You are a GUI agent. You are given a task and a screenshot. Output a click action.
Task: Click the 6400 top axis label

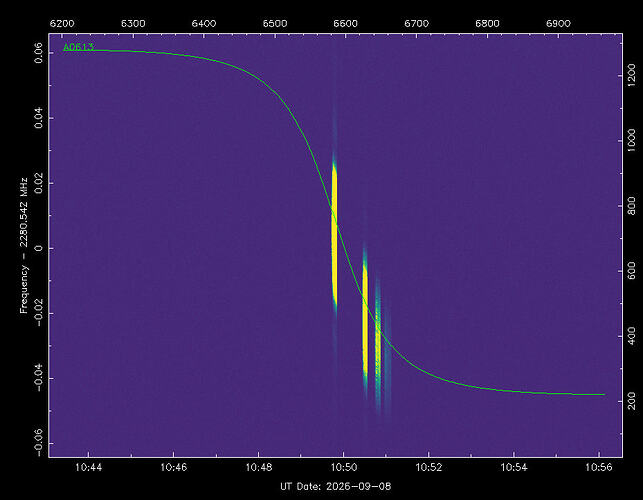click(204, 23)
